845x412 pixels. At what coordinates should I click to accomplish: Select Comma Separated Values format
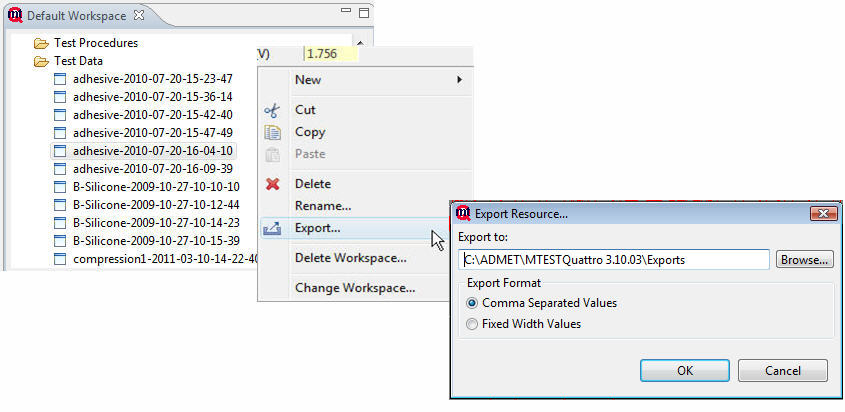473,303
